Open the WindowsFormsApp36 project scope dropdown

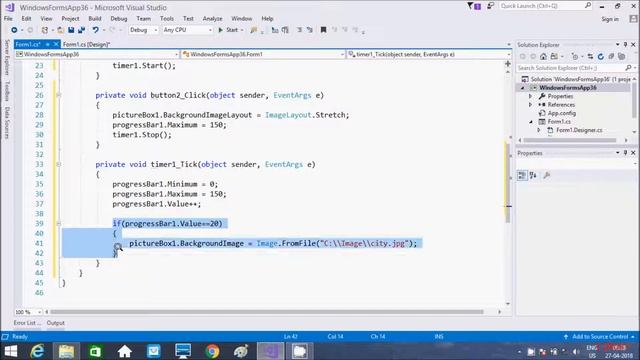97,54
